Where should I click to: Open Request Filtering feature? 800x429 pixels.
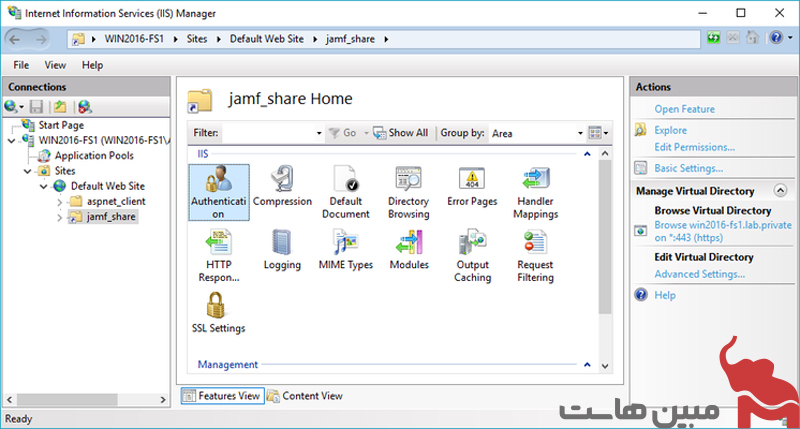[535, 256]
